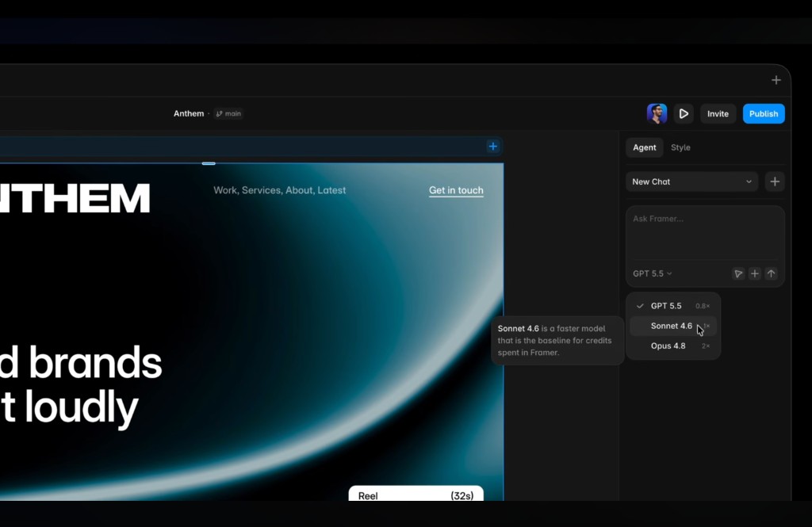The width and height of the screenshot is (812, 527).
Task: Switch to the Agent tab
Action: [644, 147]
